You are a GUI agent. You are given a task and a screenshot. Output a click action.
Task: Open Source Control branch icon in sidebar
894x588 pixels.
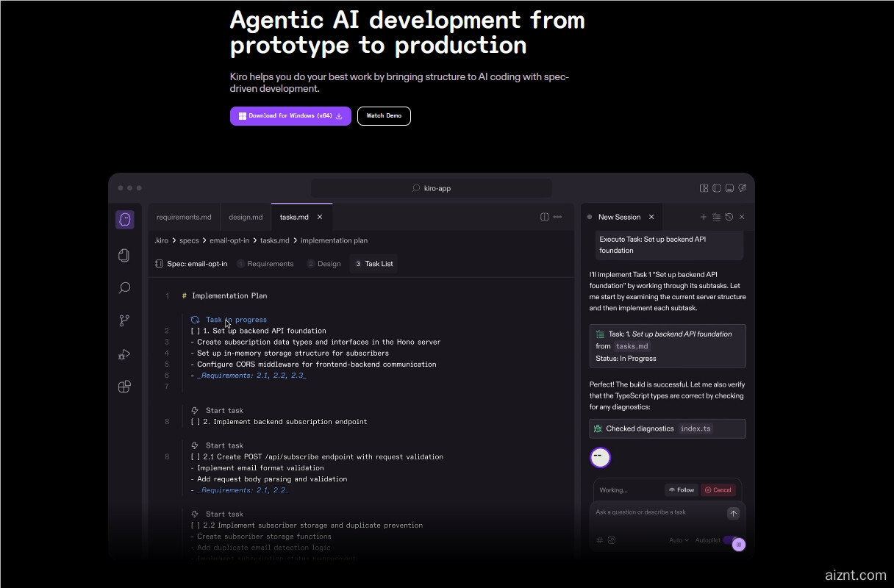pyautogui.click(x=124, y=320)
